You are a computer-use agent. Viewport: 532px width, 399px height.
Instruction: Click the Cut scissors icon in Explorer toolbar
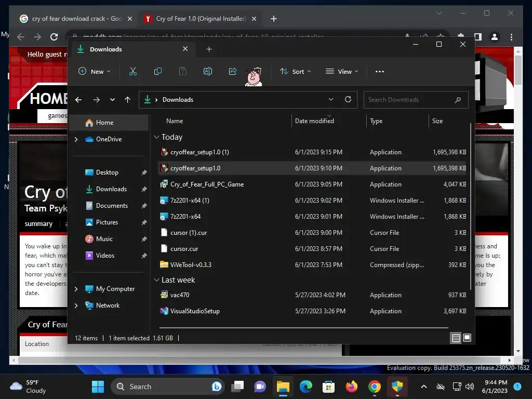(x=132, y=71)
